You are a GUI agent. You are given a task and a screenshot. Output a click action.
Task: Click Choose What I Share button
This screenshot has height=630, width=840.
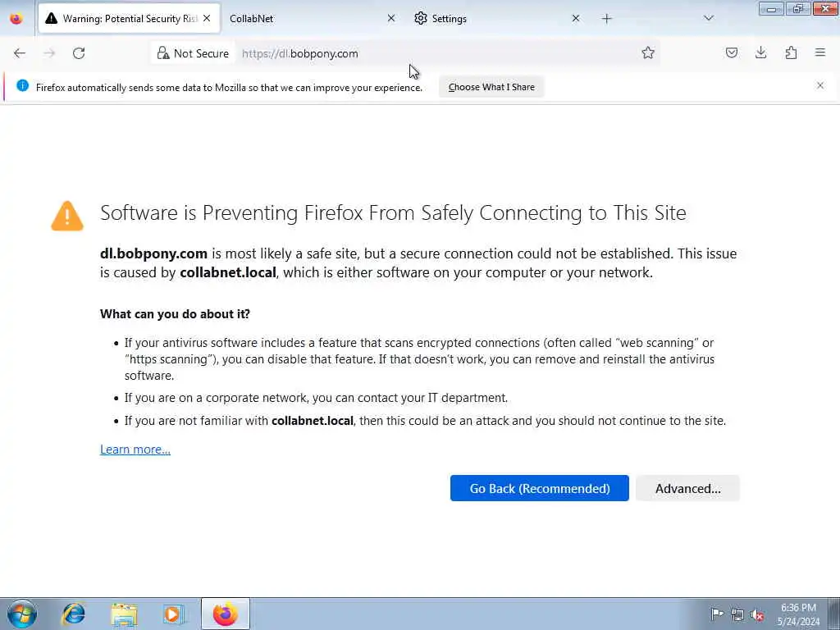[x=491, y=87]
